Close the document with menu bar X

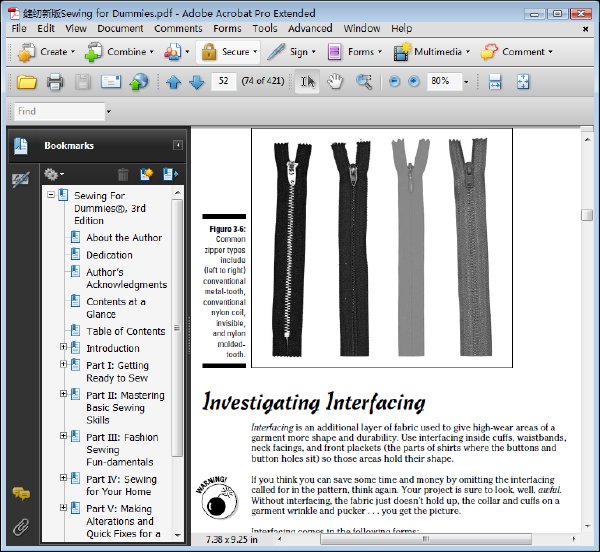click(585, 29)
